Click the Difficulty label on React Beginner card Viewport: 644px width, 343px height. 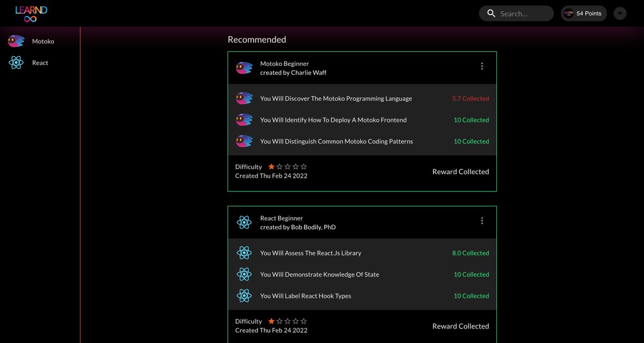248,321
